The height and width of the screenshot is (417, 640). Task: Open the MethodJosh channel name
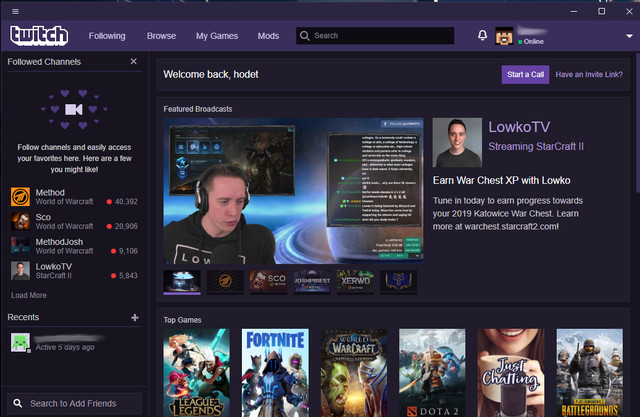pyautogui.click(x=59, y=242)
